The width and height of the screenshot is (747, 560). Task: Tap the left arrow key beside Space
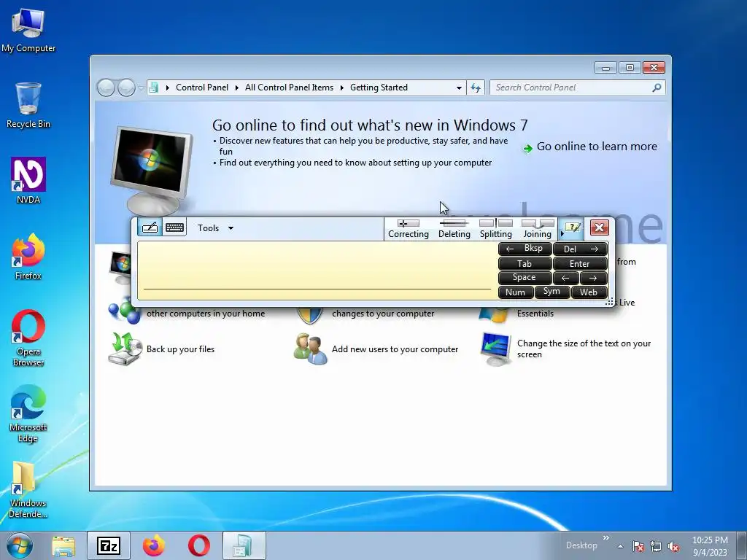566,278
